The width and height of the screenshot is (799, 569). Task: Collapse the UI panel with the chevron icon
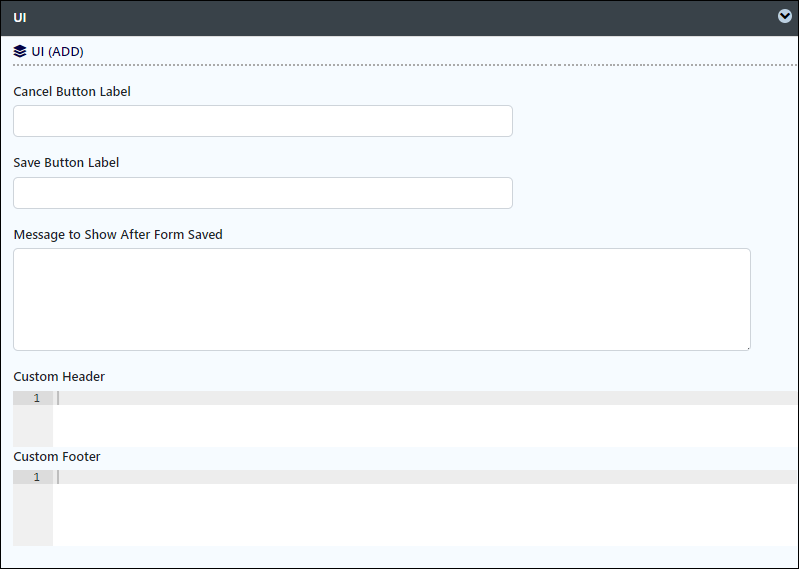click(x=785, y=16)
